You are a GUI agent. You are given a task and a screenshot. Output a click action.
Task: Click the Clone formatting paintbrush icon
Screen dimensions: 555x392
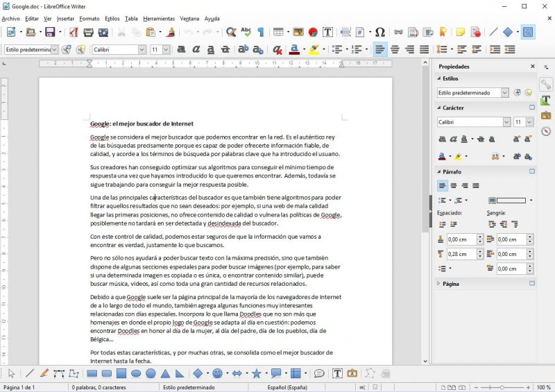[171, 32]
